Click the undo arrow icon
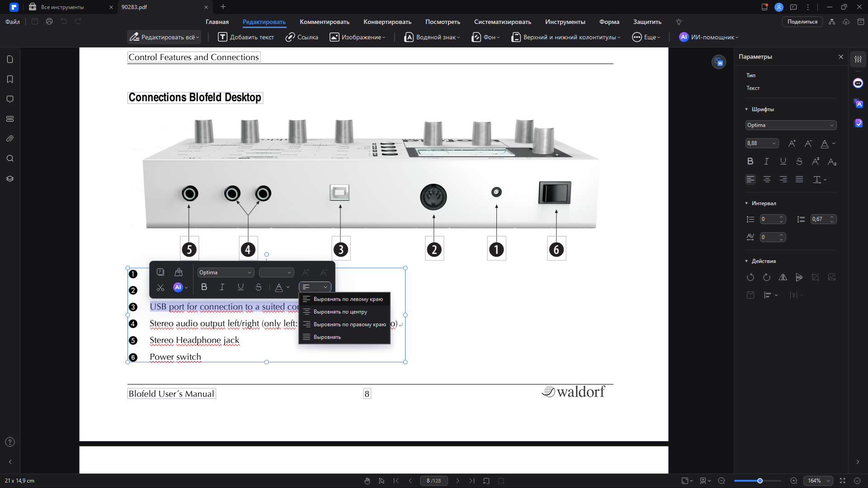 [64, 21]
